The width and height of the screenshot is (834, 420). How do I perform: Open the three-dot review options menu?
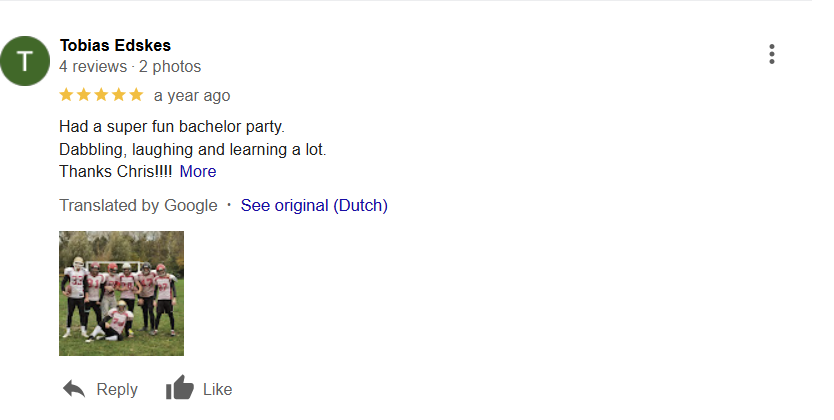772,54
